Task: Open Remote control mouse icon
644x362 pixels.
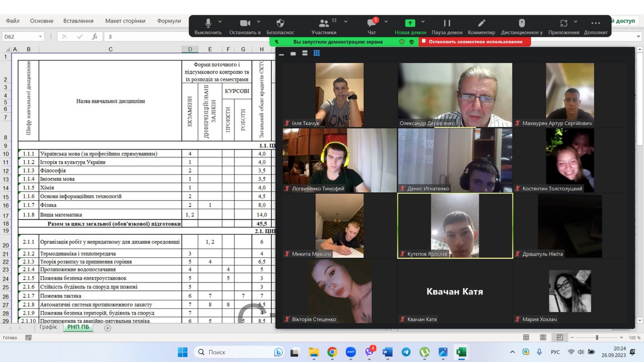Action: 522,23
